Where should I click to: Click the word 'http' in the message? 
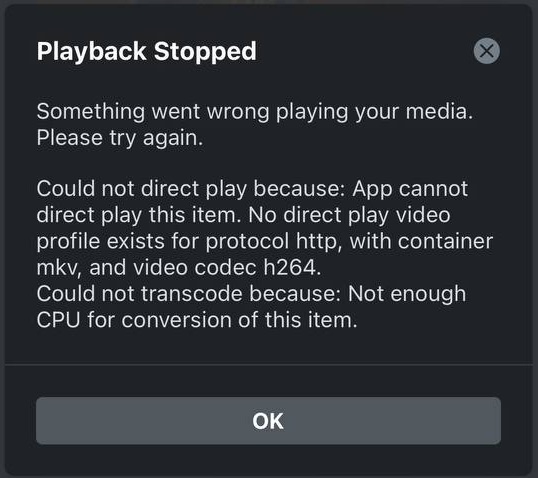(318, 242)
